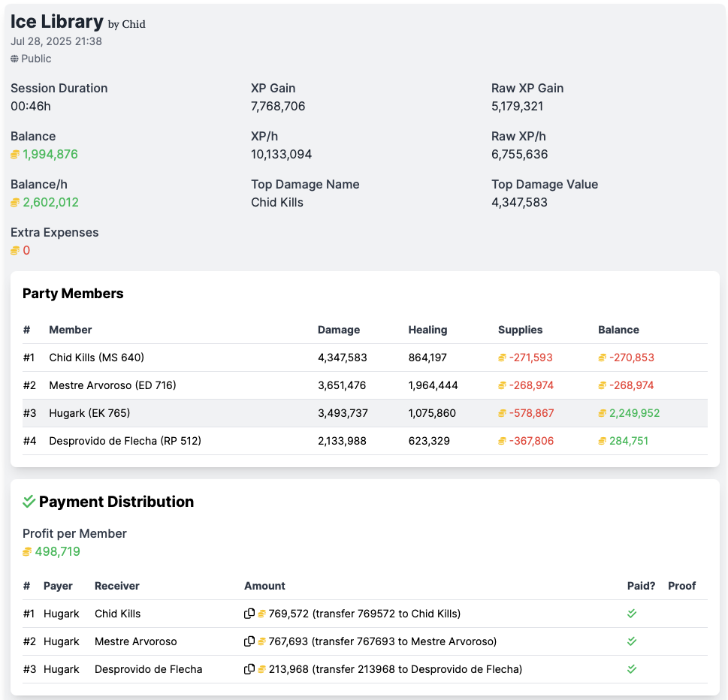Click the Damage column header
Image resolution: width=728 pixels, height=700 pixels.
click(338, 330)
